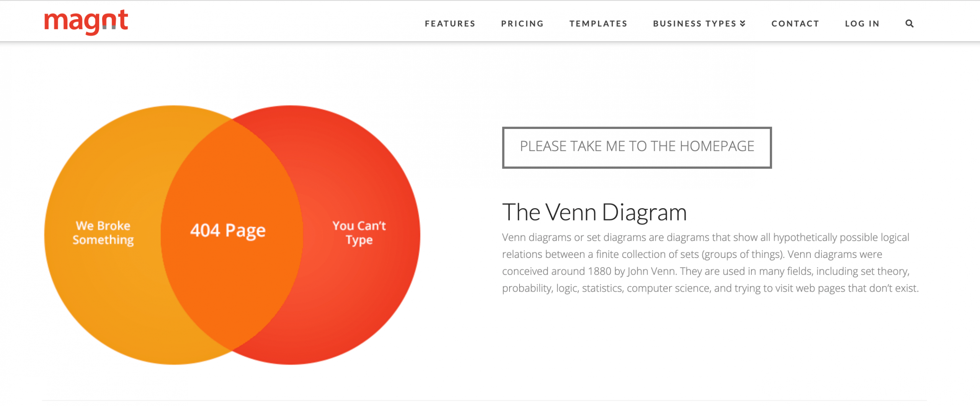Expand the Business Types dropdown menu
This screenshot has width=980, height=406.
(x=694, y=24)
